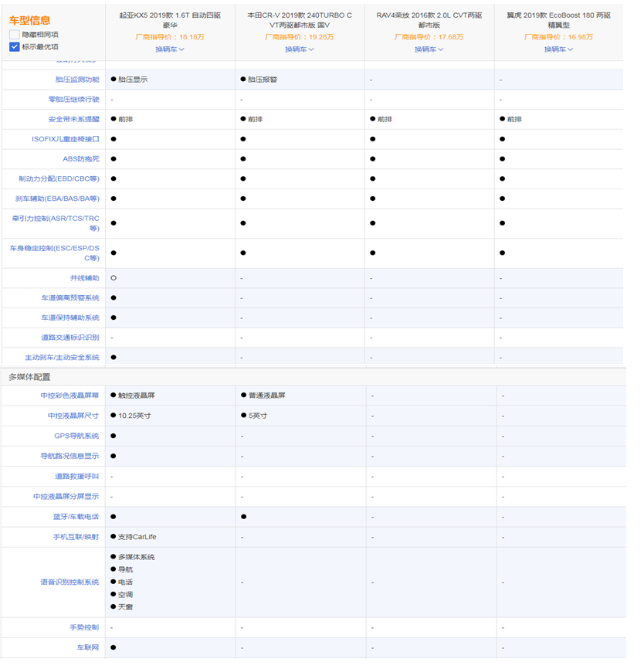The width and height of the screenshot is (644, 669).
Task: Click 多媒体系统 in voice control cell
Action: point(137,557)
